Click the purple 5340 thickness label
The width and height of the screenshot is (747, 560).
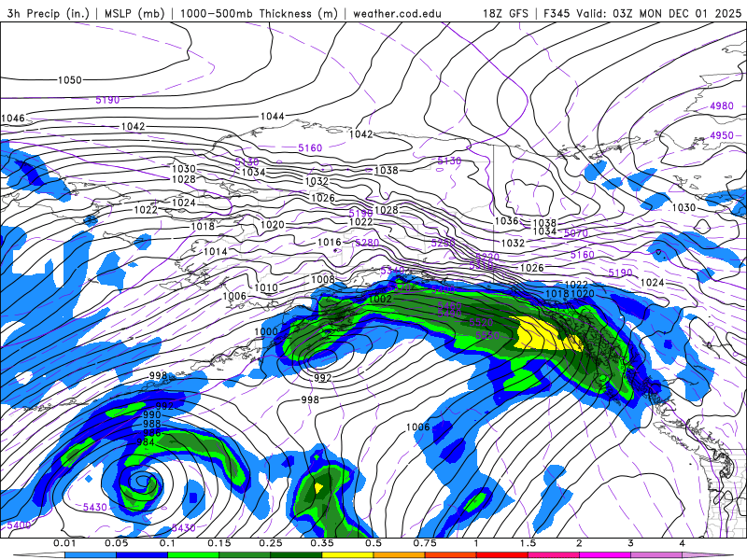coord(392,272)
